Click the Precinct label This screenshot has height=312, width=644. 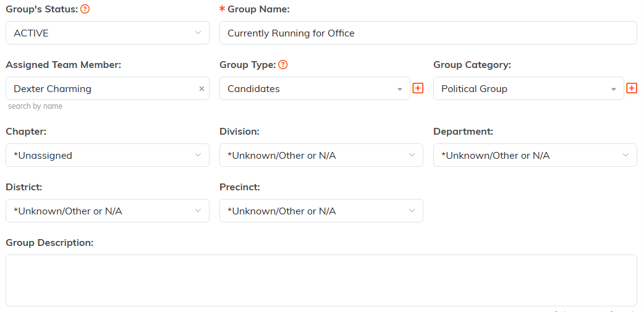point(240,187)
